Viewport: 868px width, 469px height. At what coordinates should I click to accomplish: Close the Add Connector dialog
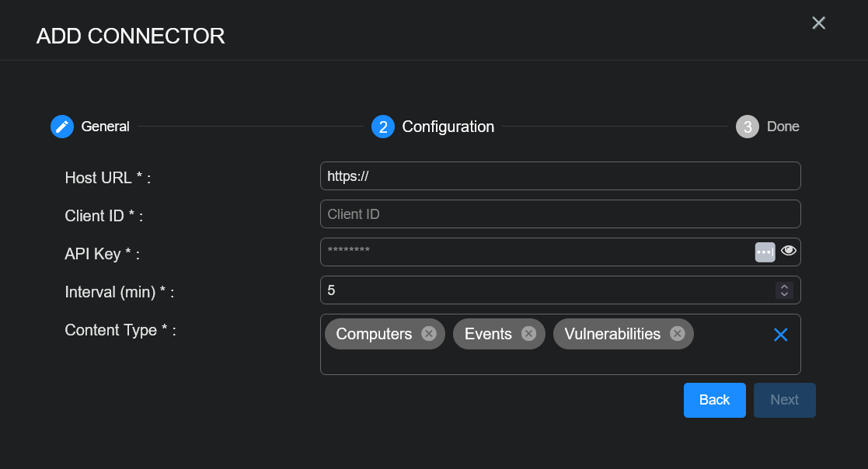pos(818,23)
